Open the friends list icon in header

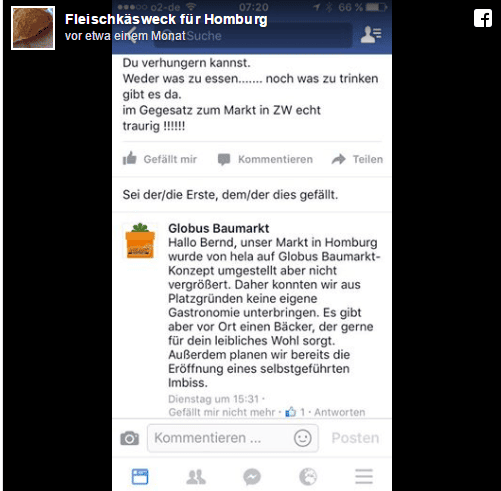click(371, 35)
